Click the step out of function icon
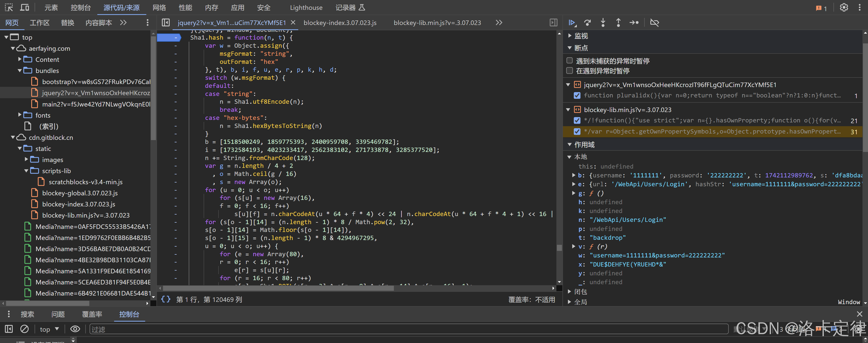 pos(618,22)
